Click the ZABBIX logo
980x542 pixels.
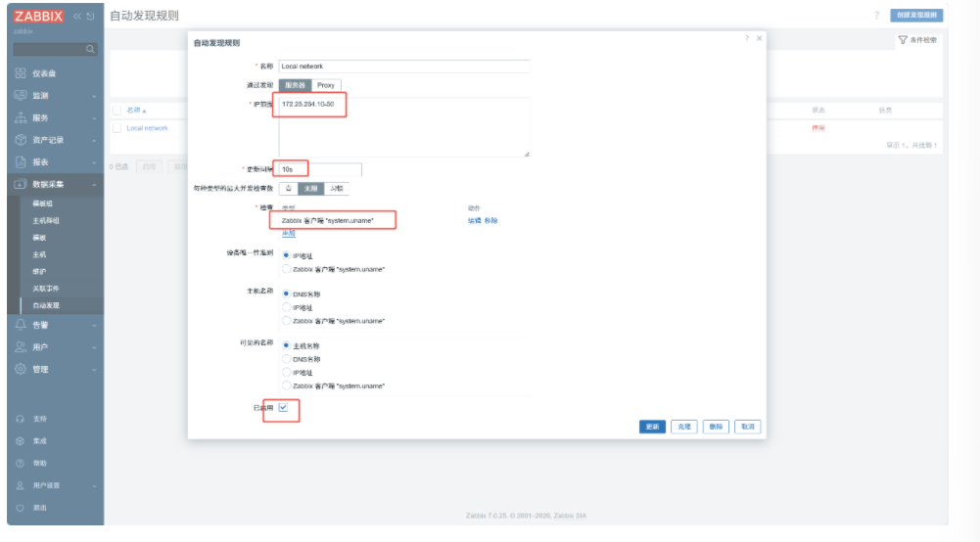click(x=39, y=17)
